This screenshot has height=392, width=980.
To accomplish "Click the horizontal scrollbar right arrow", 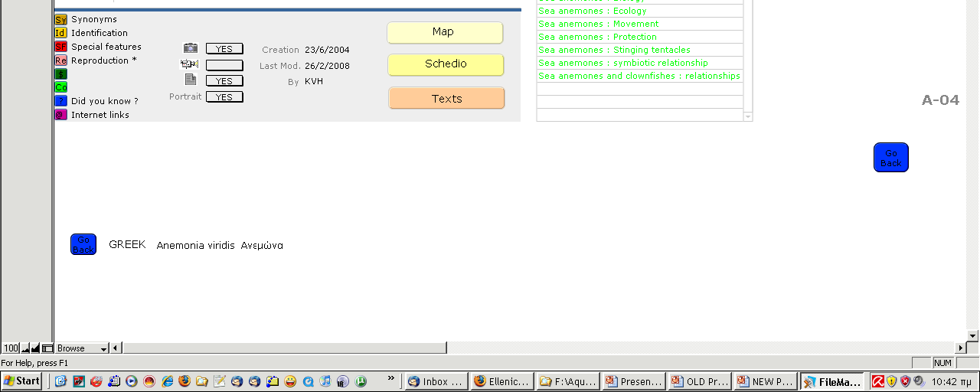I will [960, 348].
